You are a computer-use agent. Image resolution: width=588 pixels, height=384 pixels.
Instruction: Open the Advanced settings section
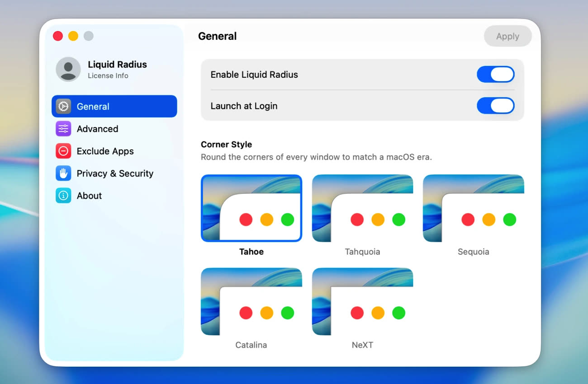114,129
